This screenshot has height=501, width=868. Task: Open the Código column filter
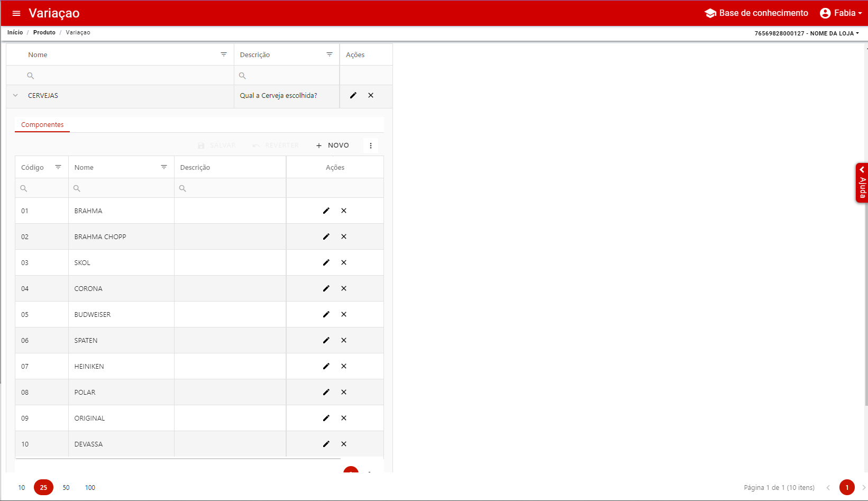point(58,167)
